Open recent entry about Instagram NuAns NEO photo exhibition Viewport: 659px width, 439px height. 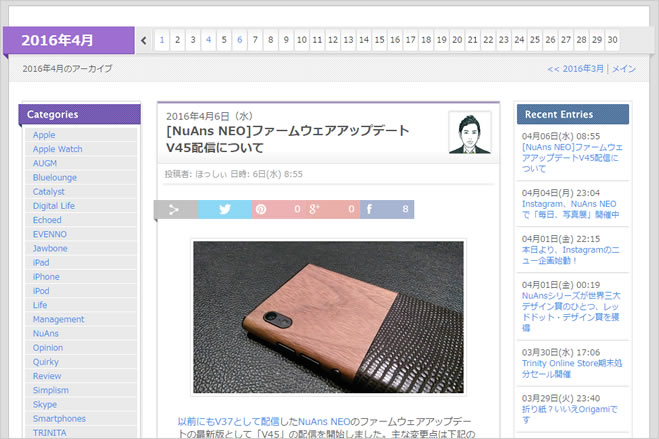point(570,209)
